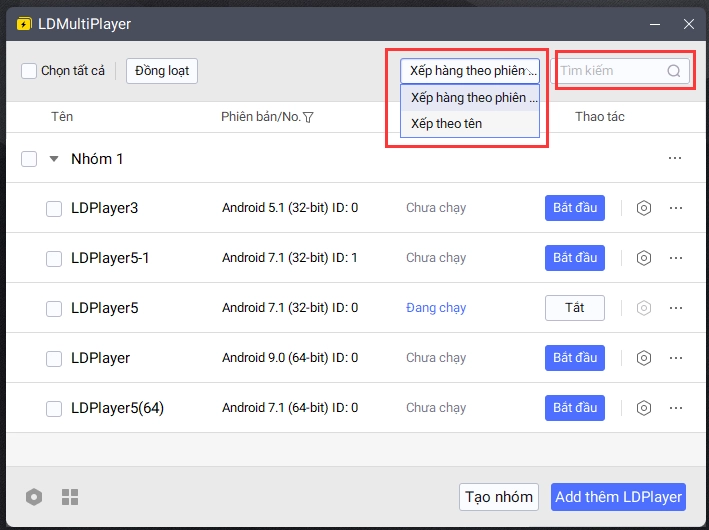
Task: Close the LDMultiPlayer window
Action: tap(689, 24)
